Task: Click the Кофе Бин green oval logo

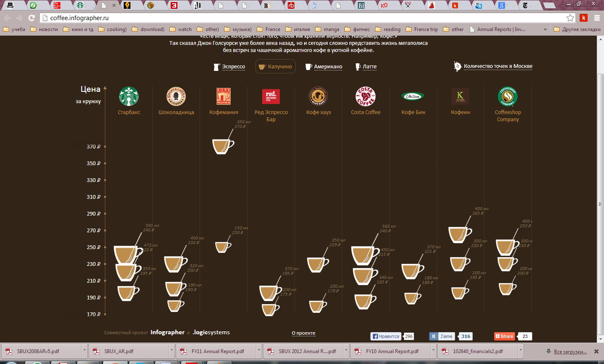Action: coord(413,96)
